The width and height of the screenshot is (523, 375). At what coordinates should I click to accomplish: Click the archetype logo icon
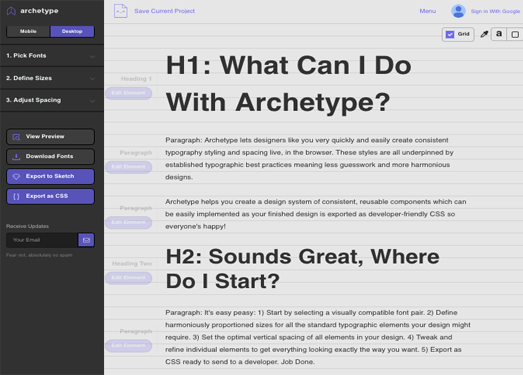11,11
